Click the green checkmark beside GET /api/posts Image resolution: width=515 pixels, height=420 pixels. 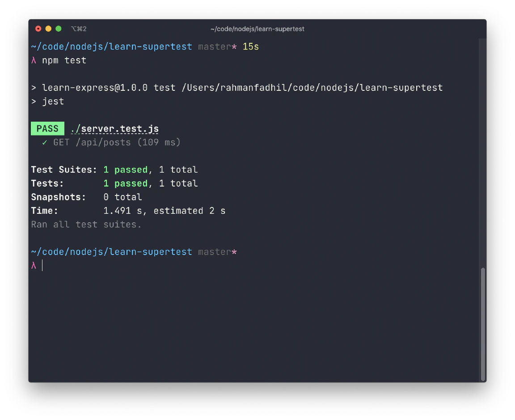click(x=45, y=143)
